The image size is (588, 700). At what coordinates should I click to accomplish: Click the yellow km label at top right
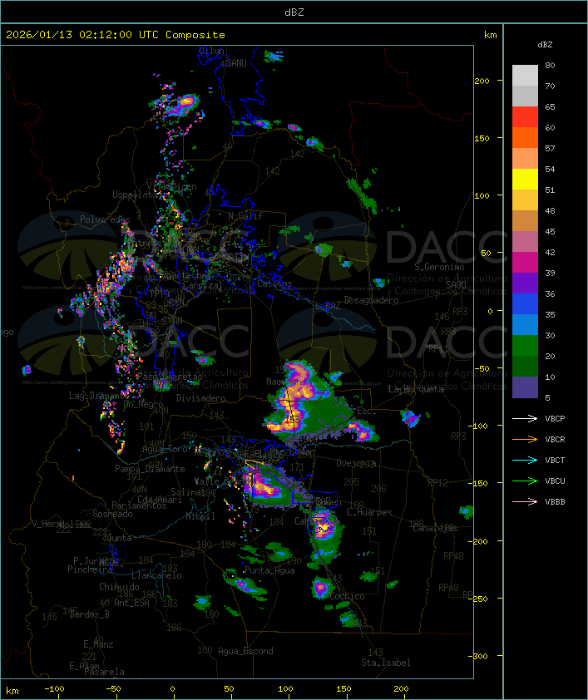[x=490, y=35]
